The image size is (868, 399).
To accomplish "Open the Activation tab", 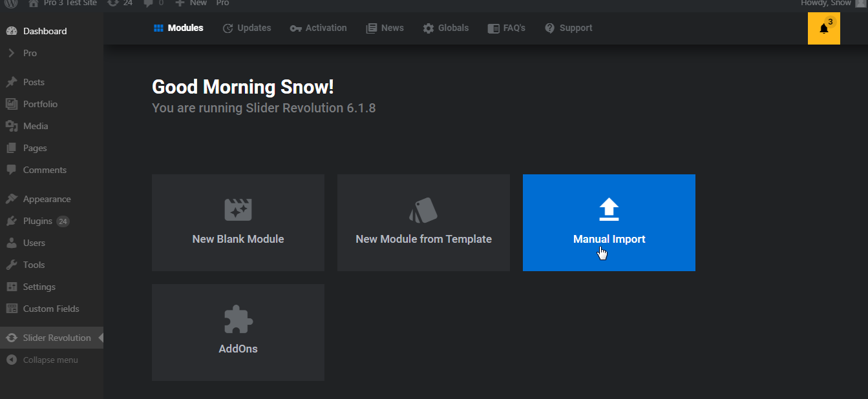I will 319,28.
